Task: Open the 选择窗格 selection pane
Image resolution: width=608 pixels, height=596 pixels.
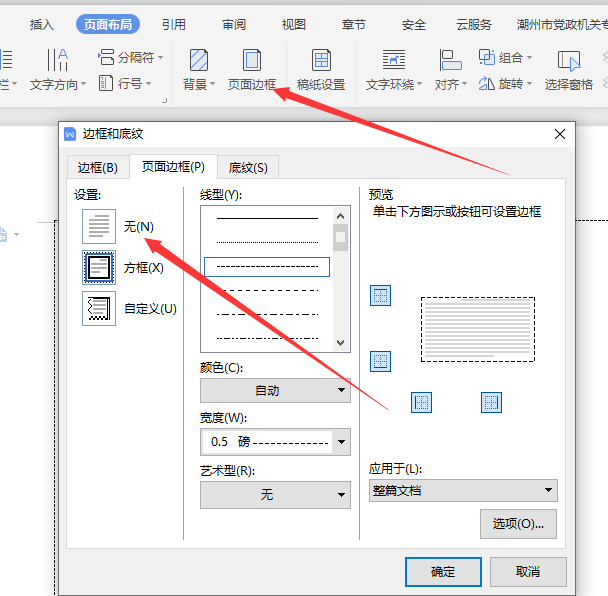Action: (568, 70)
